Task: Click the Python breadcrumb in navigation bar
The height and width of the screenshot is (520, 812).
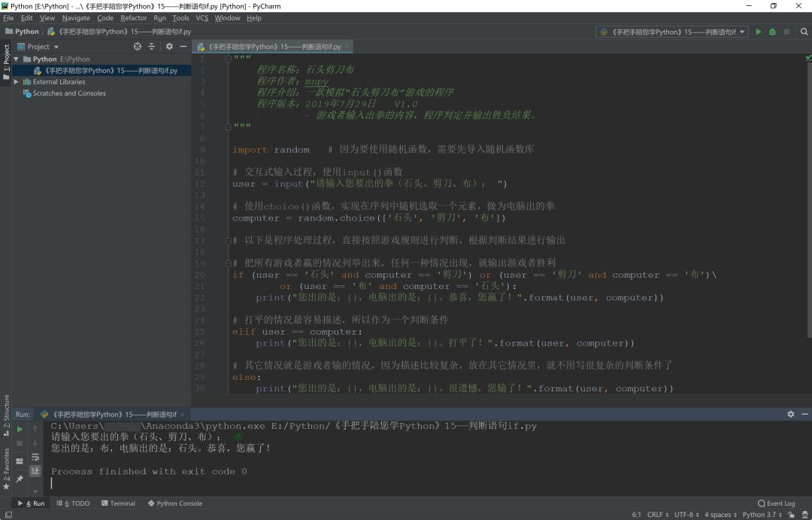Action: pos(22,32)
